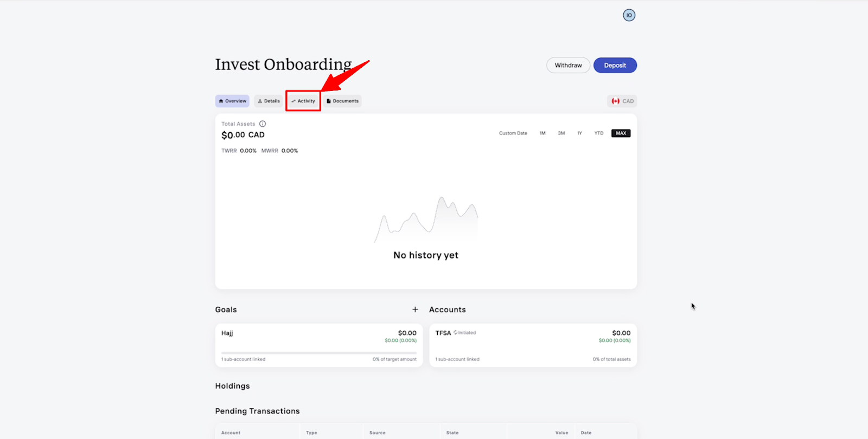868x439 pixels.
Task: Open the TFSA account card
Action: coord(533,345)
